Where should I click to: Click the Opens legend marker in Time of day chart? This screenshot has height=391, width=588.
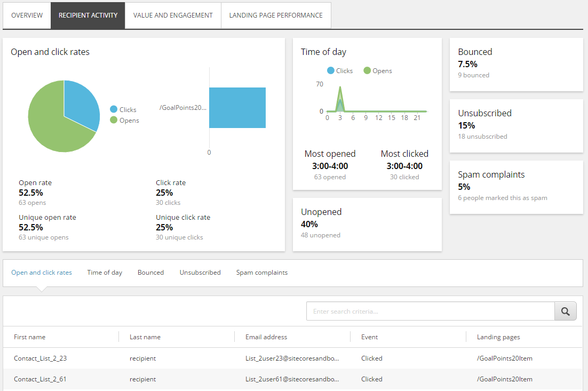pyautogui.click(x=367, y=70)
